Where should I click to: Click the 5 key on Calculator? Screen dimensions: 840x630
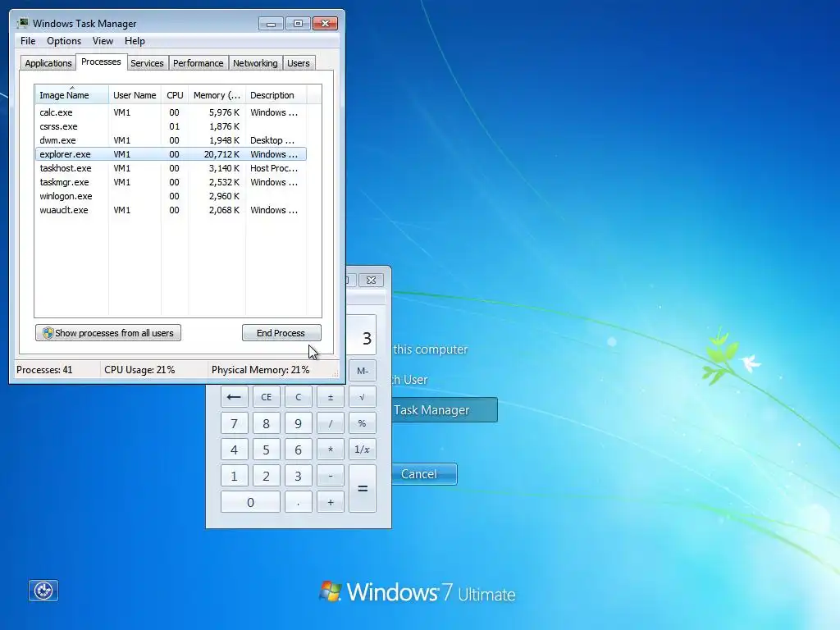coord(267,450)
